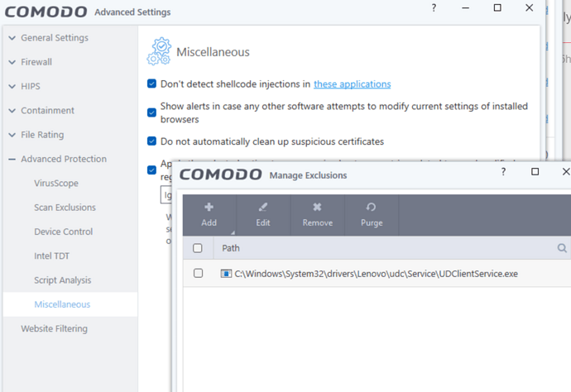Click the Miscellaneous gears icon
This screenshot has width=571, height=392.
click(x=159, y=51)
